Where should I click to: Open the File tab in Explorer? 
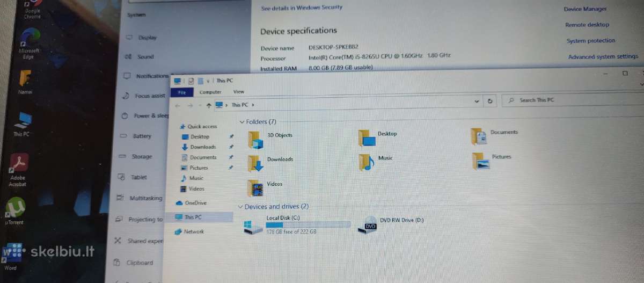click(x=181, y=92)
